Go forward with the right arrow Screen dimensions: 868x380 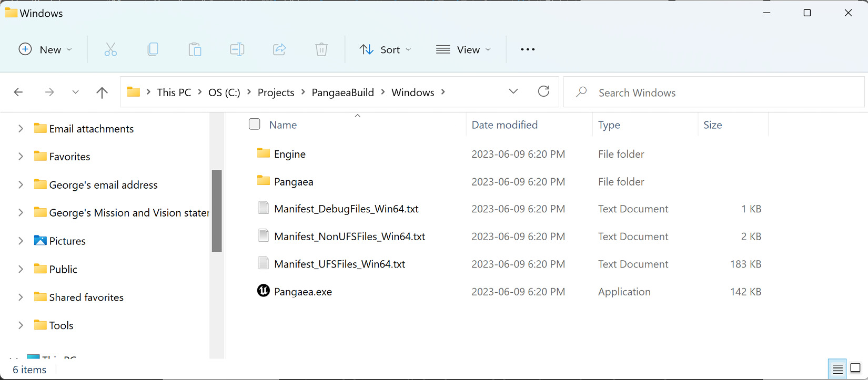[x=49, y=93]
